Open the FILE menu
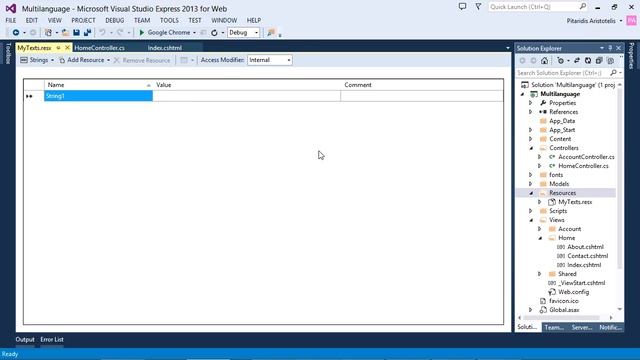The height and width of the screenshot is (360, 640). pyautogui.click(x=11, y=20)
